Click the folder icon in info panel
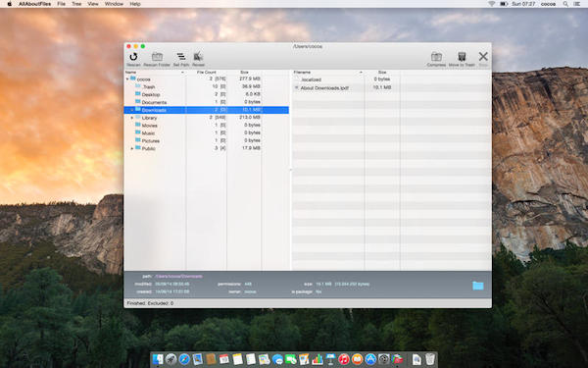 pyautogui.click(x=478, y=286)
